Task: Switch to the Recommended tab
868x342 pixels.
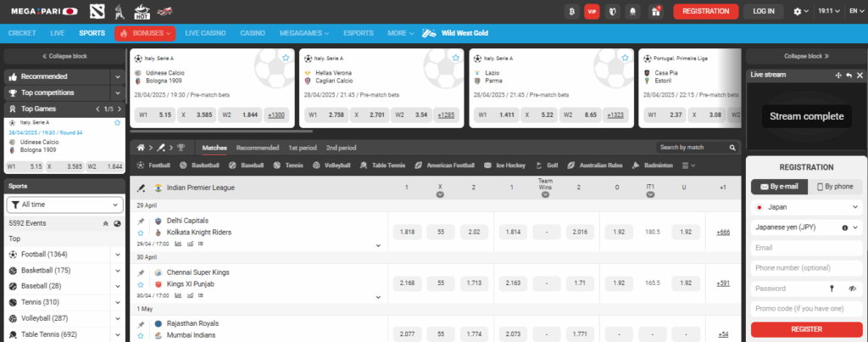Action: [x=258, y=148]
